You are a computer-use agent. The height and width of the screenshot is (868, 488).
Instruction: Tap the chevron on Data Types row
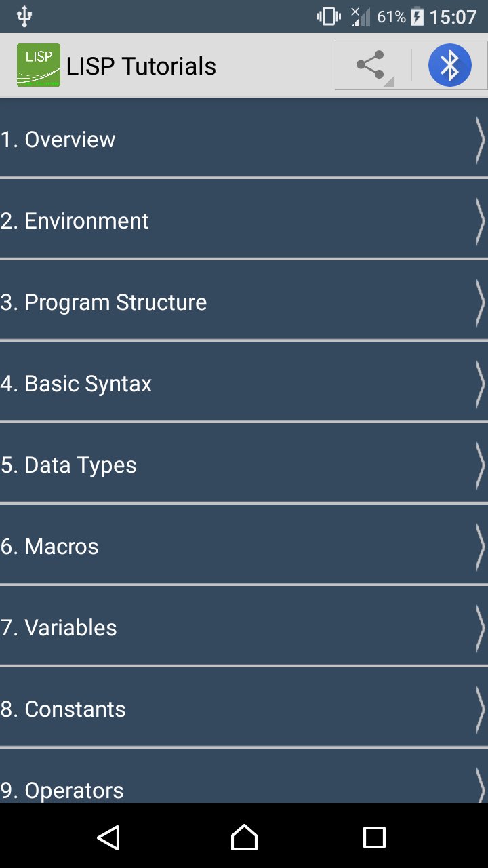tap(480, 465)
